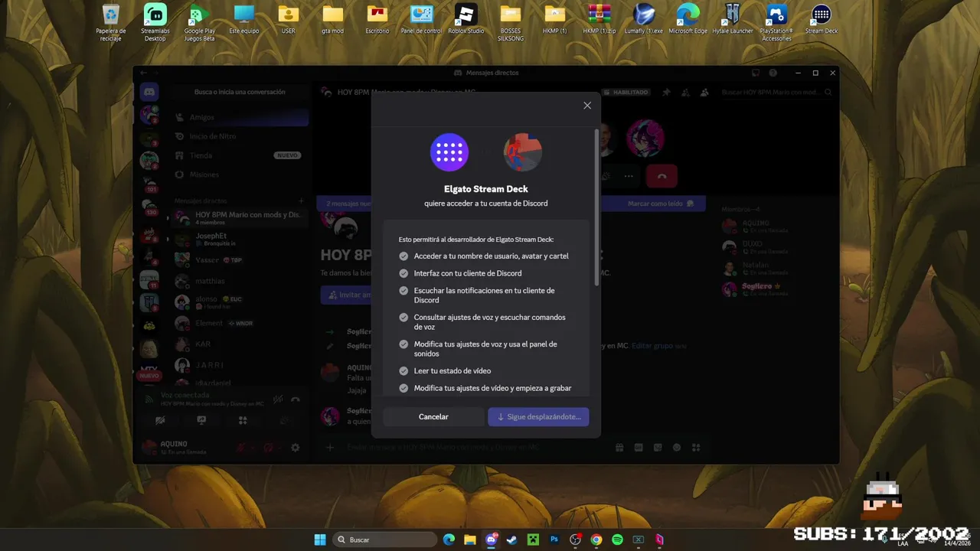Viewport: 980px width, 551px height.
Task: Click Discord home logo in server bar
Action: click(149, 92)
